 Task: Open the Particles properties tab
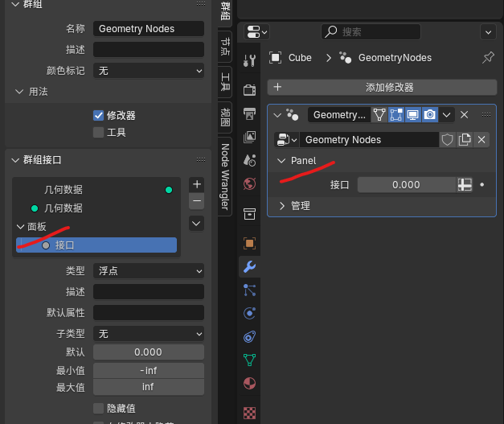pyautogui.click(x=249, y=290)
